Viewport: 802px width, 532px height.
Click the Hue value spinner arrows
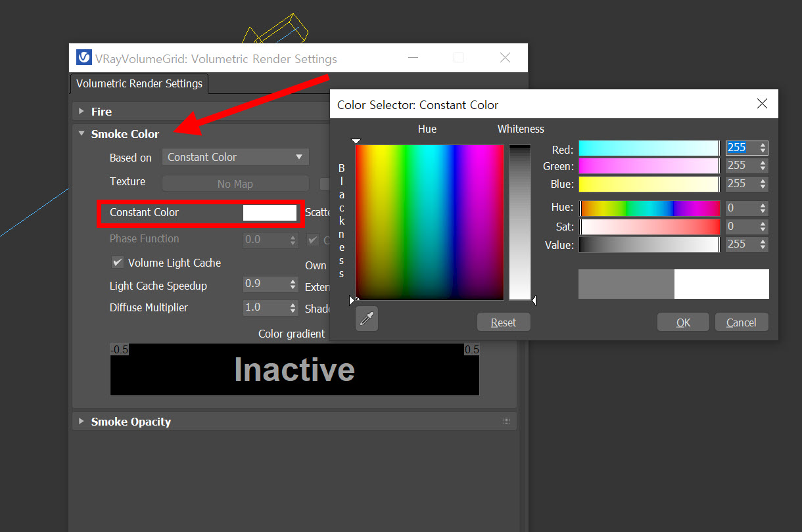point(763,208)
